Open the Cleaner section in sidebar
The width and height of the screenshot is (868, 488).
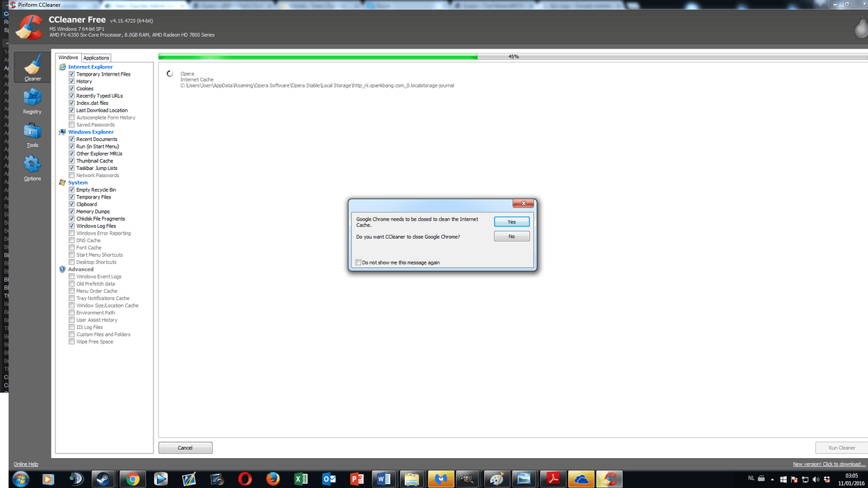click(x=33, y=67)
